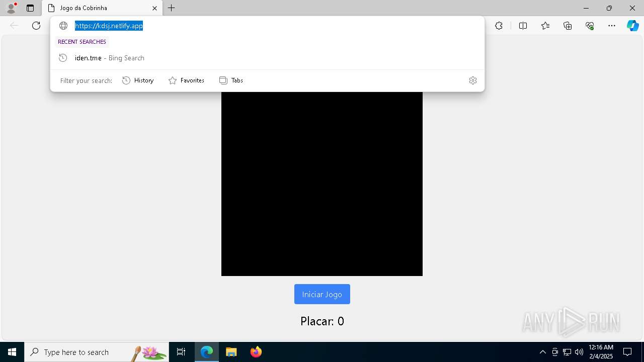
Task: Open File Explorer from the taskbar
Action: pos(231,352)
